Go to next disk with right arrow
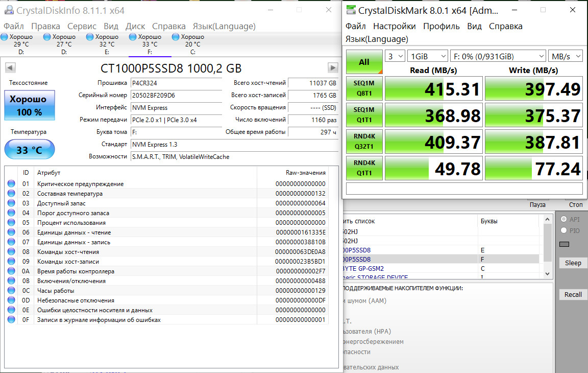The width and height of the screenshot is (588, 373). (x=333, y=67)
